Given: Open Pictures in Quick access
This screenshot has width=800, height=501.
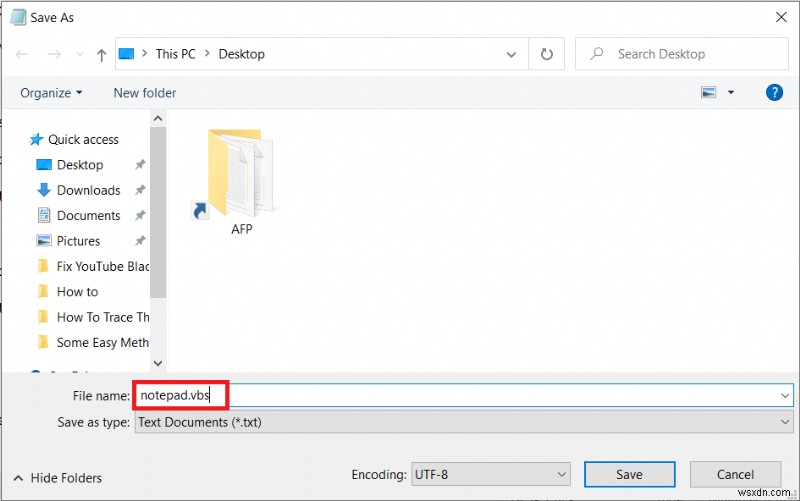Looking at the screenshot, I should point(79,241).
